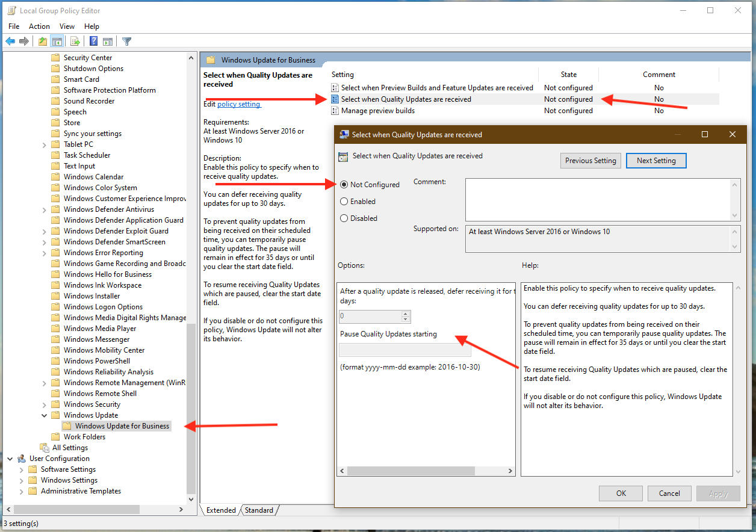The image size is (756, 532).
Task: Toggle the Show/Hide Action Pane icon
Action: [108, 42]
